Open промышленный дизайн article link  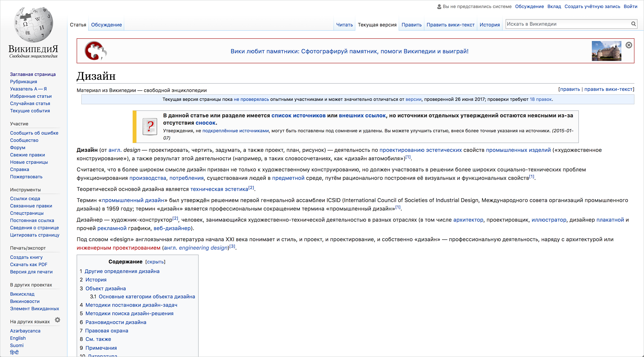(x=133, y=200)
